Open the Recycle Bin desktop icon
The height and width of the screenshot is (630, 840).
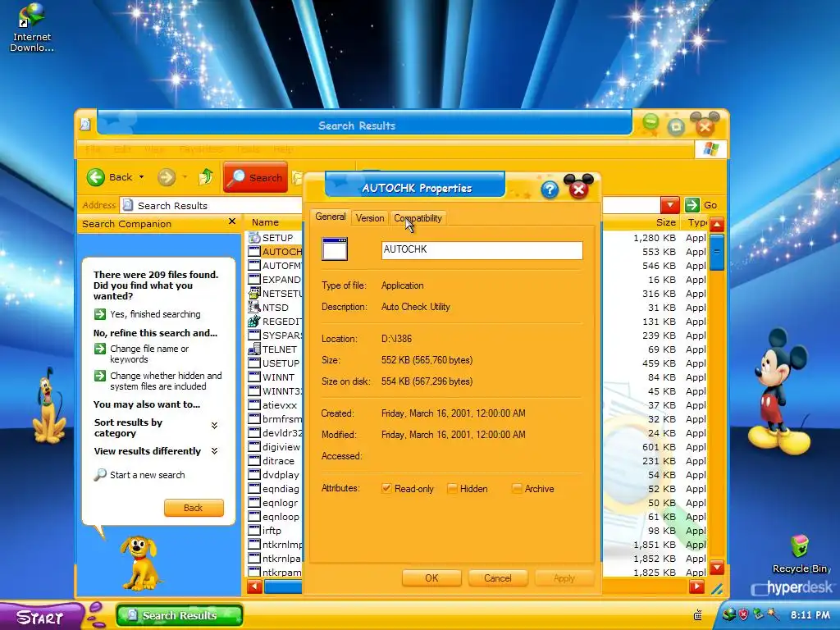(799, 554)
